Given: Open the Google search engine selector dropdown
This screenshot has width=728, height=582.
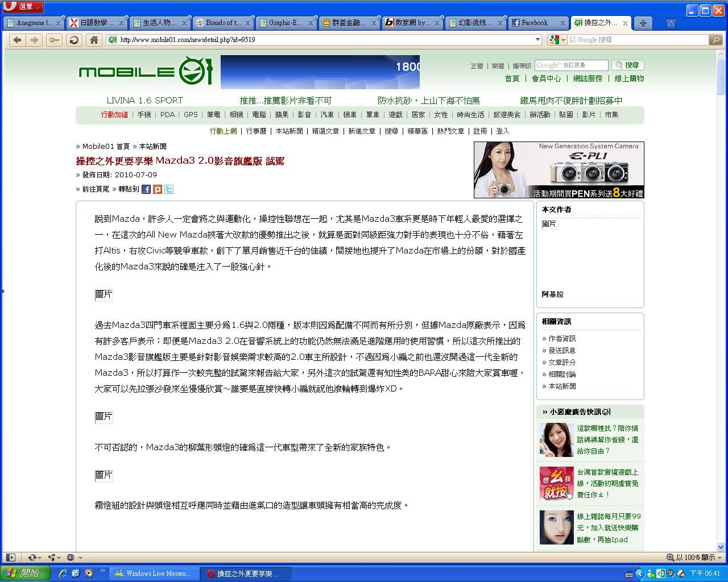Looking at the screenshot, I should (557, 40).
